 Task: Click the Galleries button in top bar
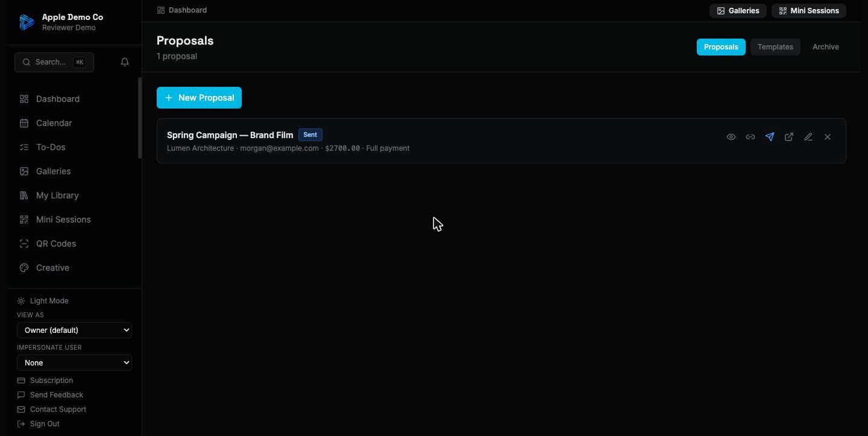point(738,11)
